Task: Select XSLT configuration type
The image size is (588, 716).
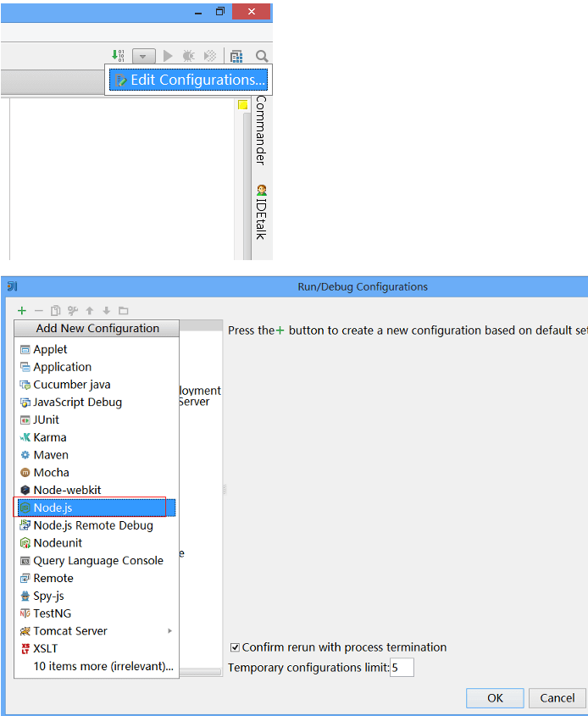Action: tap(97, 648)
